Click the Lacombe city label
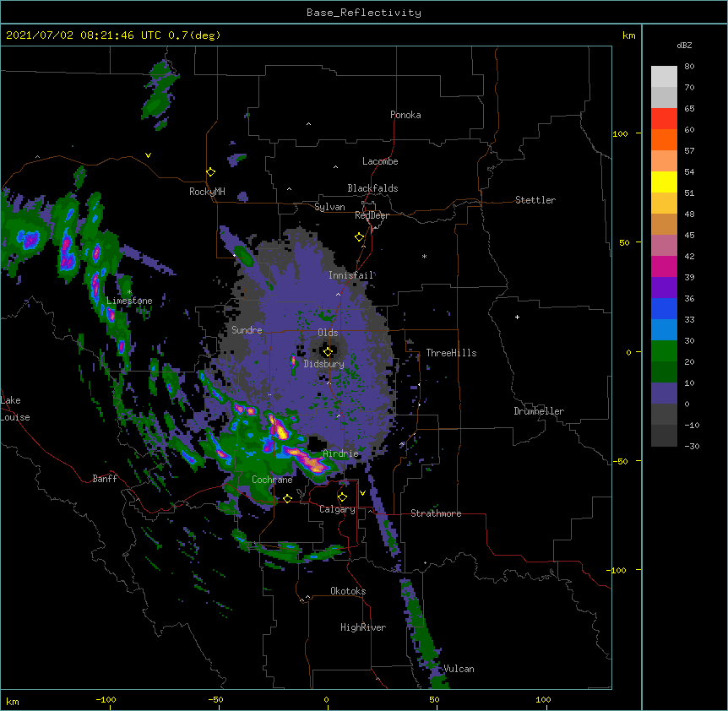Screen dimensions: 728x711 [380, 161]
